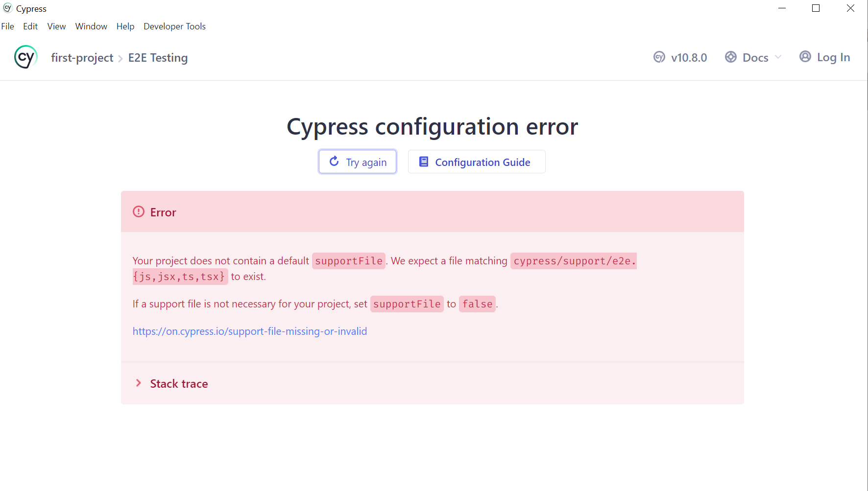This screenshot has height=491, width=868.
Task: Open the Edit menu
Action: pyautogui.click(x=30, y=26)
